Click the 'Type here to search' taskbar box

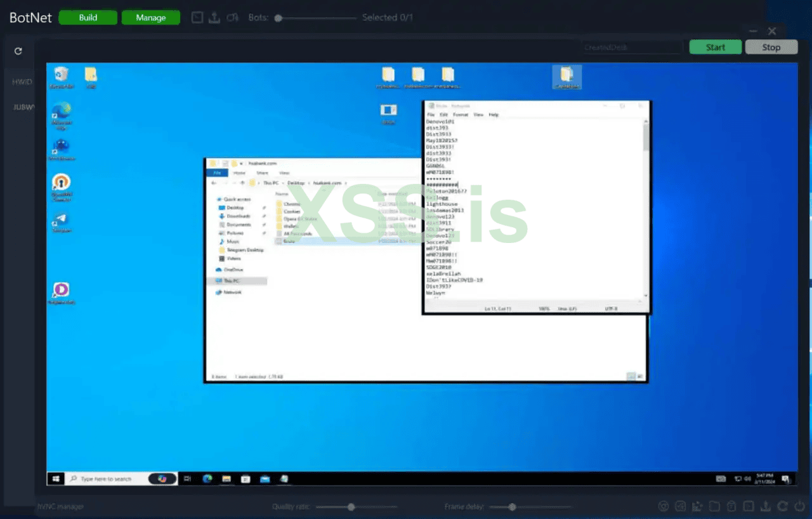121,478
